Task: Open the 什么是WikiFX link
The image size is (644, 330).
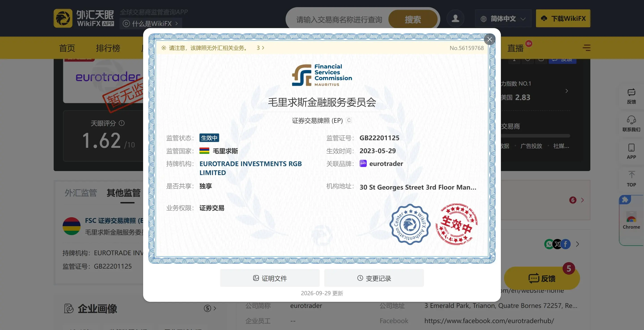Action: 150,23
